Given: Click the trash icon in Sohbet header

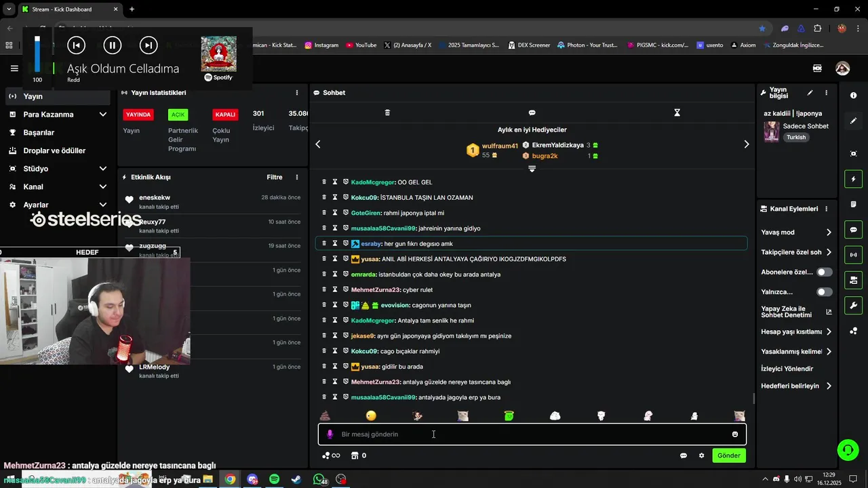Looking at the screenshot, I should (387, 113).
